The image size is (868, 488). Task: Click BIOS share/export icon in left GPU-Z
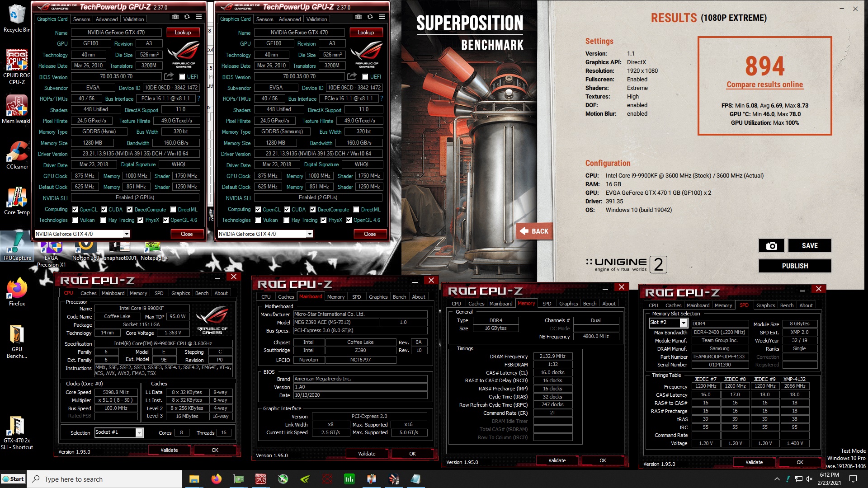click(x=169, y=76)
